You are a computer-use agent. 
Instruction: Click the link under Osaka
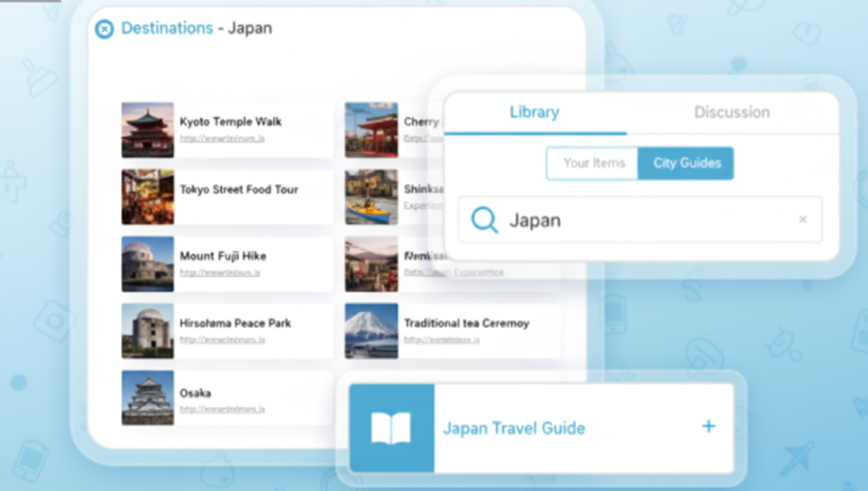pyautogui.click(x=221, y=410)
